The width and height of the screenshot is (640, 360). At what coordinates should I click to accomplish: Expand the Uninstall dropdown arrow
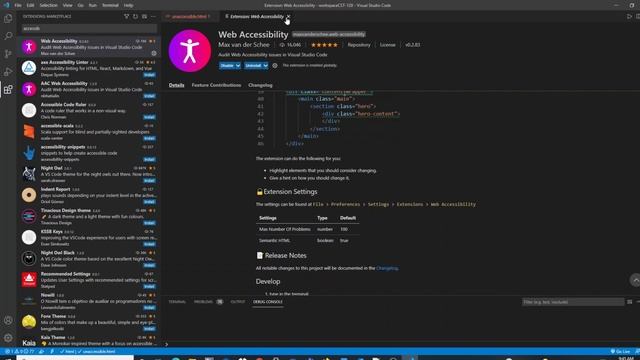coord(266,65)
